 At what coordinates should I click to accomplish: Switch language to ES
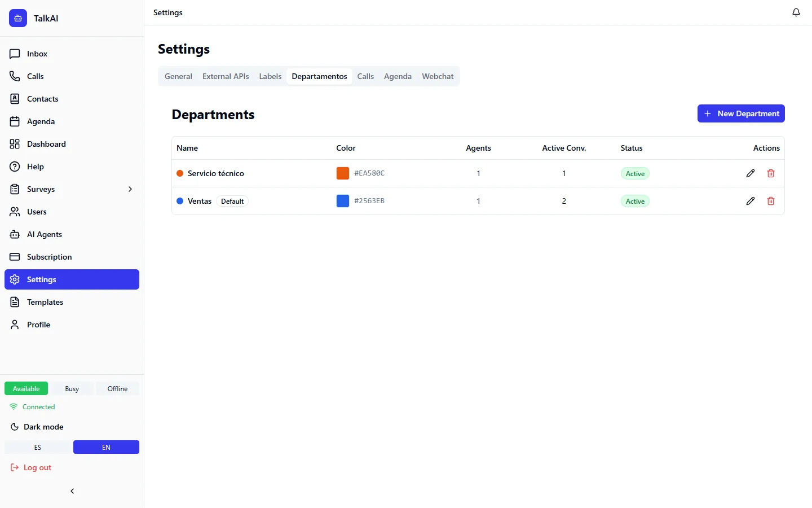tap(38, 447)
